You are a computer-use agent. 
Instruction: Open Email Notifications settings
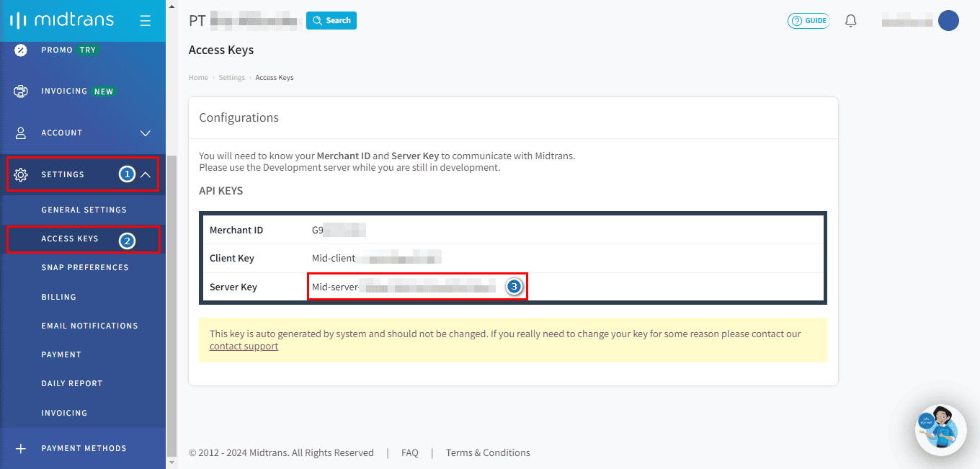90,326
